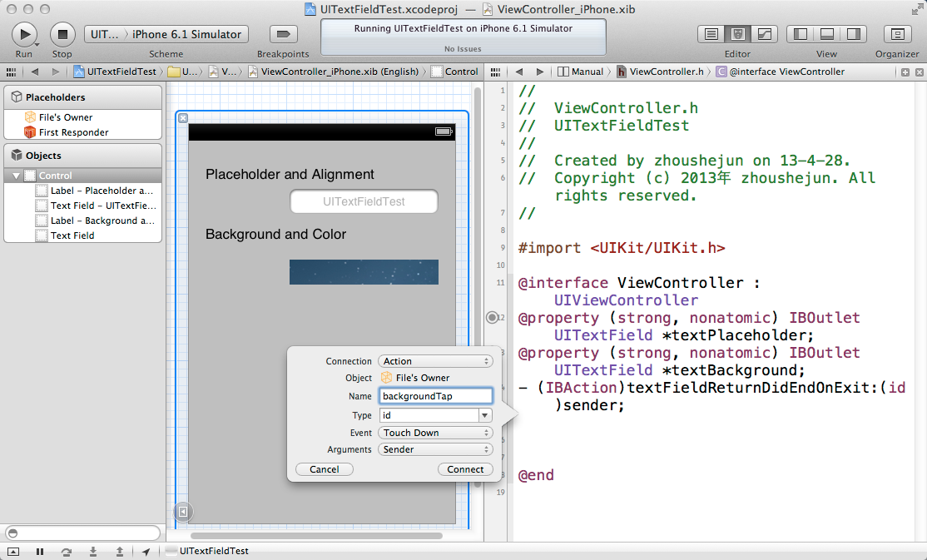Click the Cancel button
Image resolution: width=927 pixels, height=560 pixels.
coord(324,469)
